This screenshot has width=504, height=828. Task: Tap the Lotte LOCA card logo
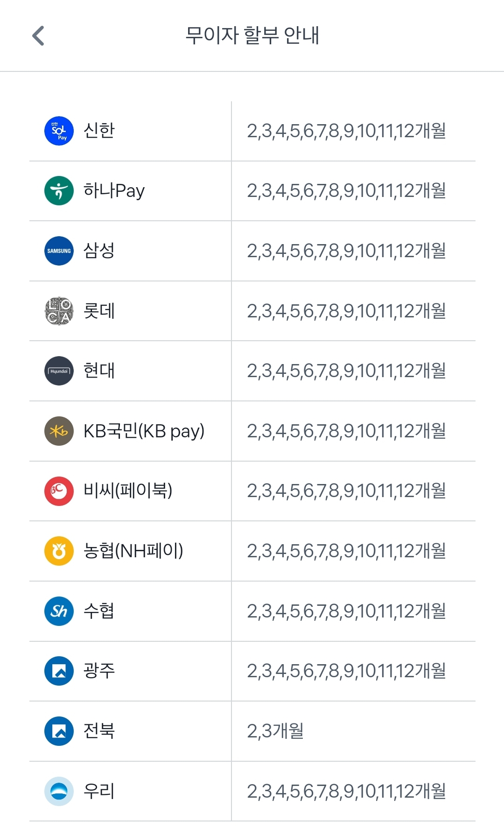(x=59, y=311)
